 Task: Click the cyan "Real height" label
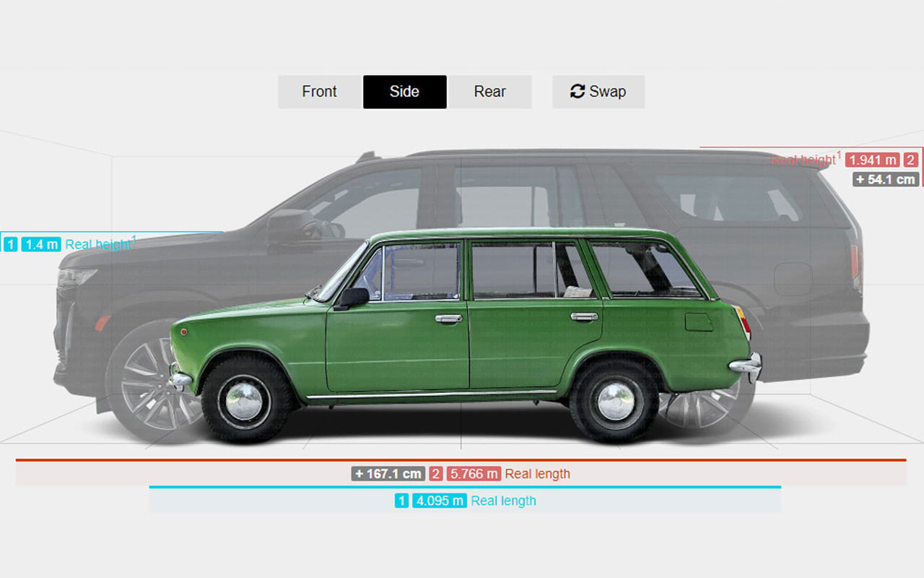point(97,244)
